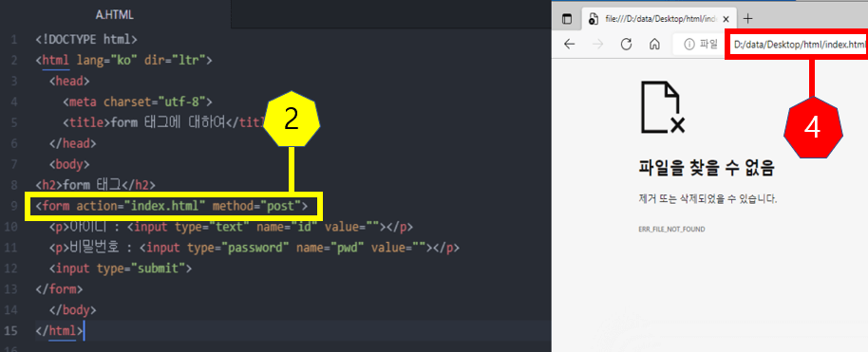Click the browser back arrow
Viewport: 868px width, 352px height.
point(569,45)
